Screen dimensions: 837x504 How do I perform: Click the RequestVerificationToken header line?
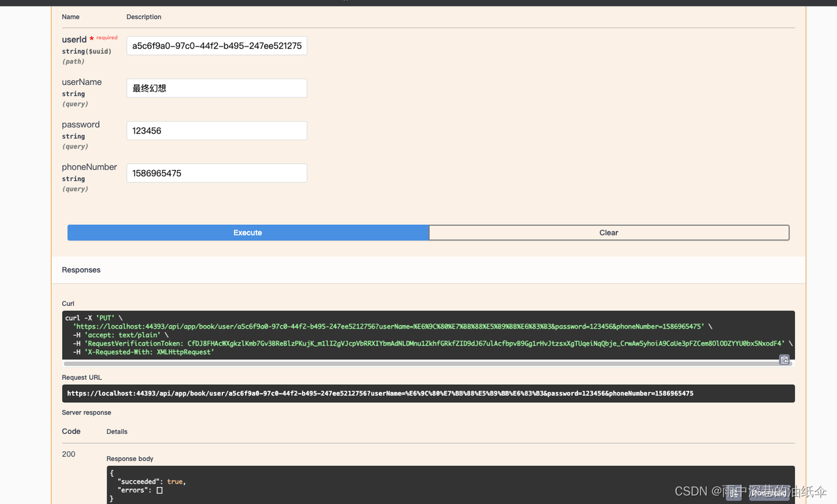[x=433, y=343]
